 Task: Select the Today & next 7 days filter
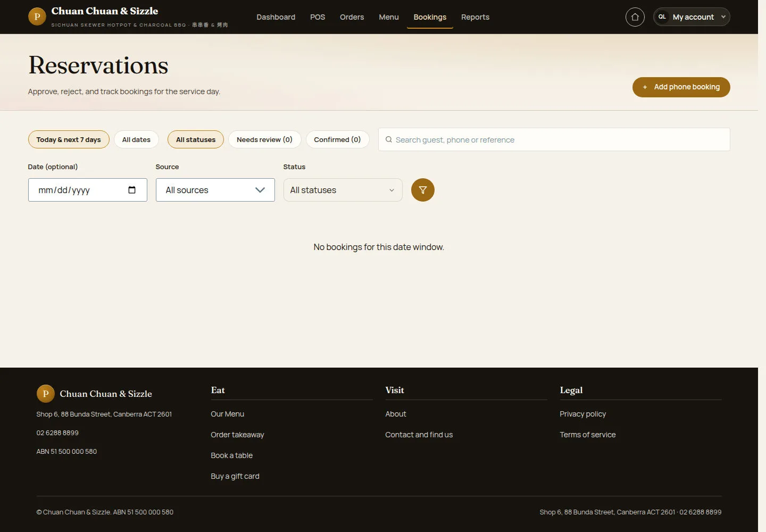(69, 139)
